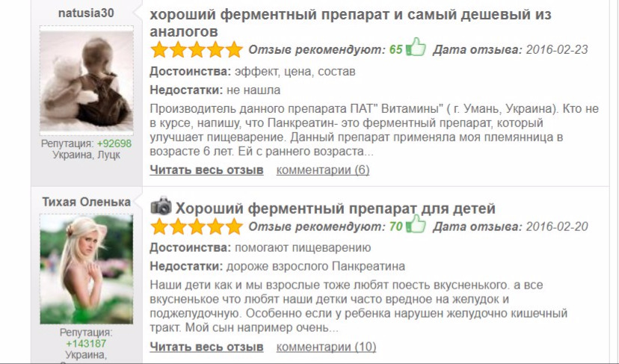Click the camera icon in second review title
The width and height of the screenshot is (619, 364).
[161, 206]
